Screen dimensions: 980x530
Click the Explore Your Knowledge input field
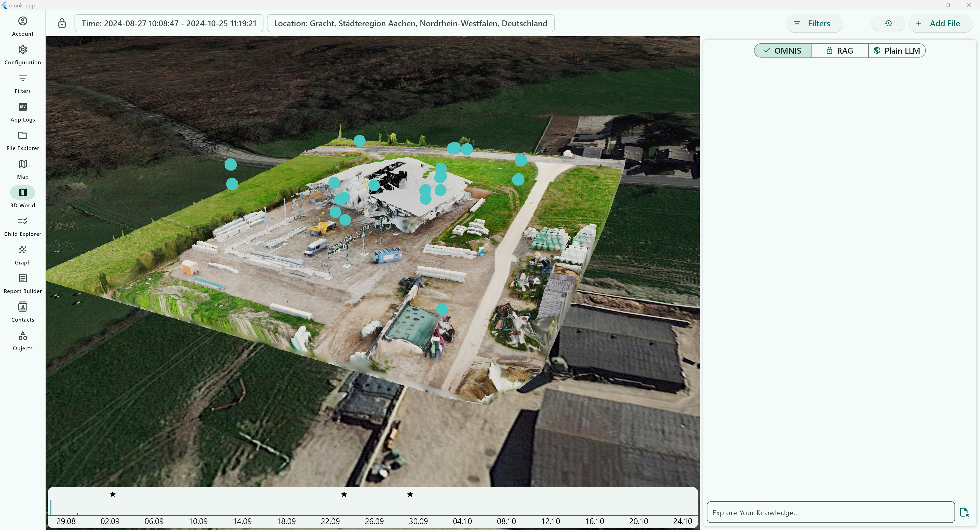pyautogui.click(x=830, y=512)
